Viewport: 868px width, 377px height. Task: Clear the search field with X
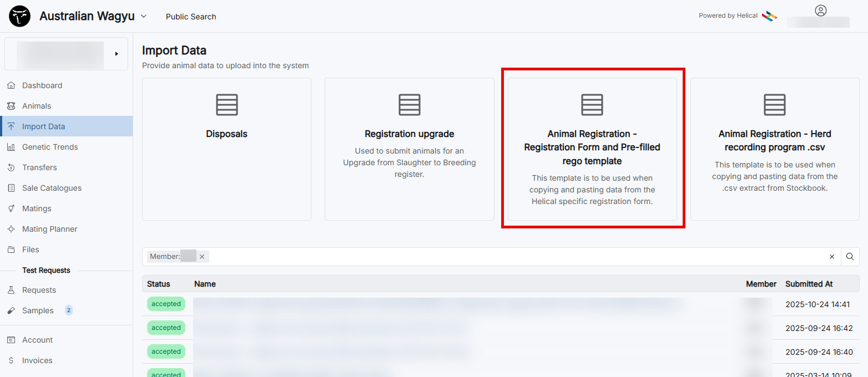tap(831, 257)
